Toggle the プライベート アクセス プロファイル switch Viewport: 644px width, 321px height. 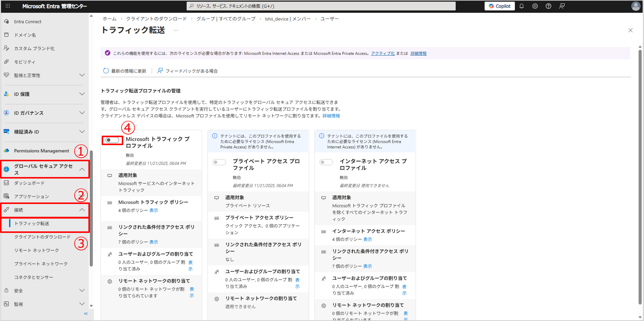pyautogui.click(x=219, y=162)
